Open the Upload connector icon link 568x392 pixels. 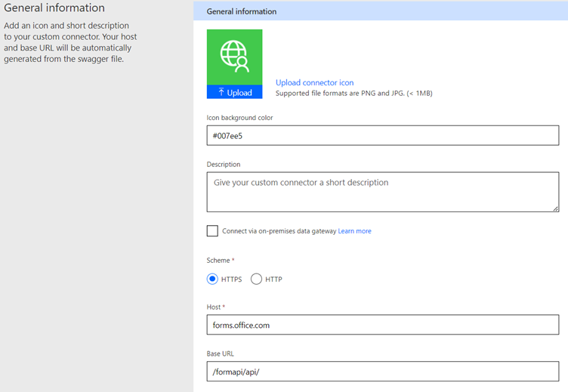(x=314, y=82)
